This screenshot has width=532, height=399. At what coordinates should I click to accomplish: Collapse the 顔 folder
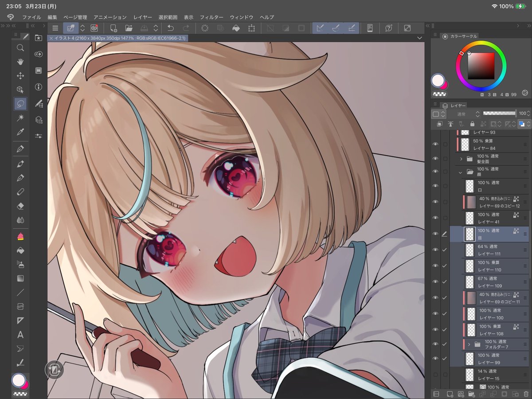[461, 172]
